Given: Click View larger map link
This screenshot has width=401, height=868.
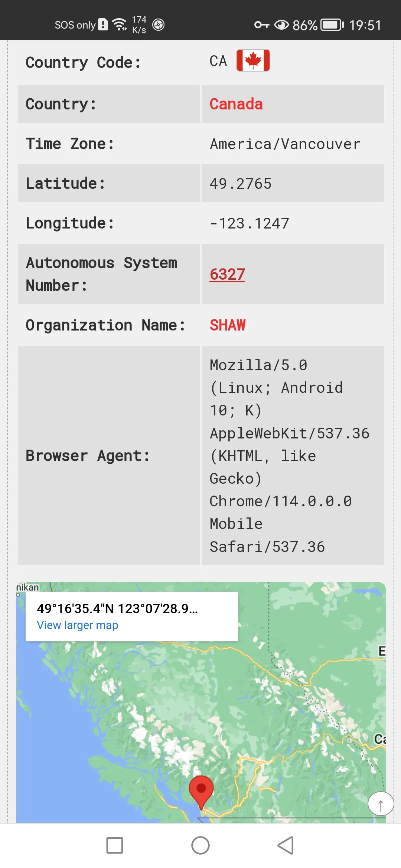Looking at the screenshot, I should 78,625.
